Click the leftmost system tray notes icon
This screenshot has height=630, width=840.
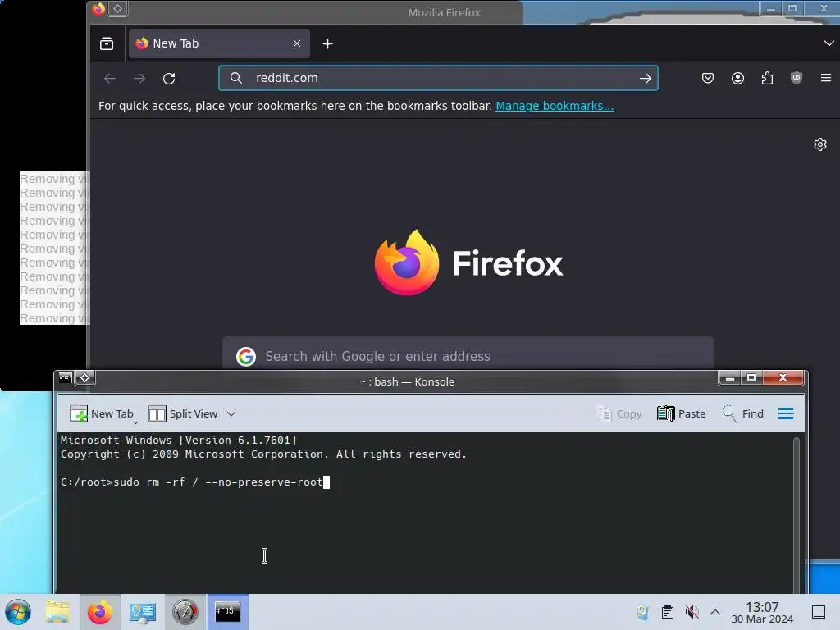coord(642,612)
